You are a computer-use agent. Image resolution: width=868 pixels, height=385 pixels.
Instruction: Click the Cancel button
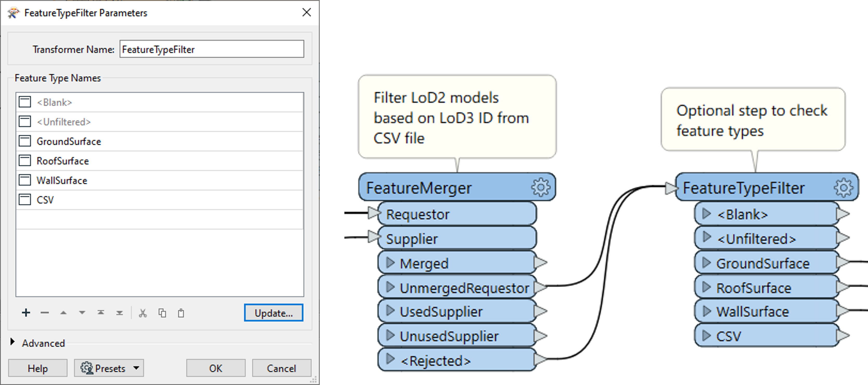tap(281, 368)
